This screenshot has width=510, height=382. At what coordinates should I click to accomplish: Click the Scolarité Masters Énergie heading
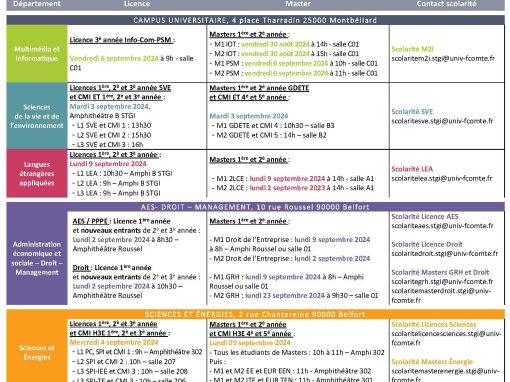[432, 362]
